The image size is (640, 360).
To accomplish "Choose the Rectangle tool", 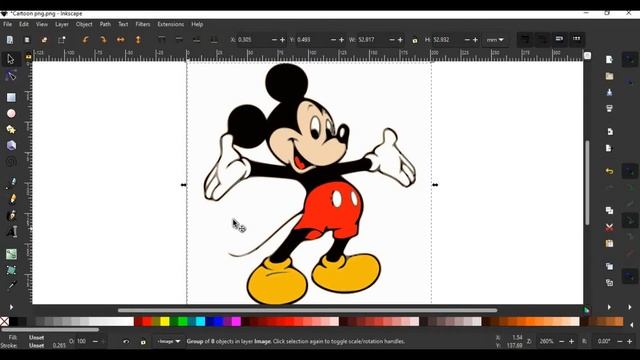I will [11, 97].
